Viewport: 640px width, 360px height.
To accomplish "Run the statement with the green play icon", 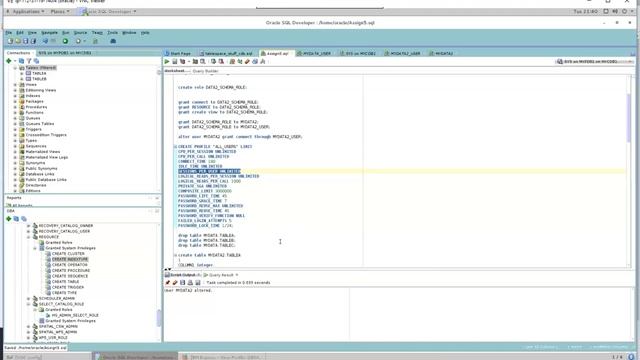I will [167, 62].
